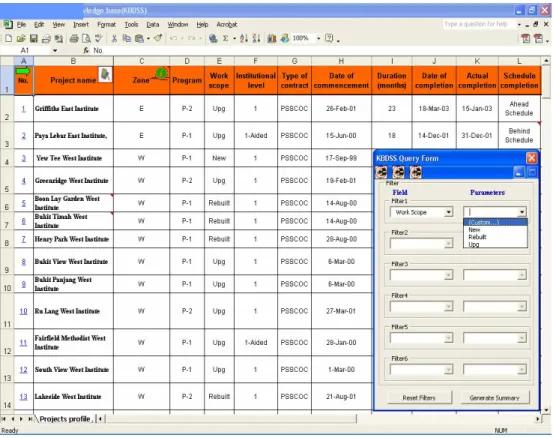Click the Generate Summary button
The image size is (553, 438).
(494, 398)
